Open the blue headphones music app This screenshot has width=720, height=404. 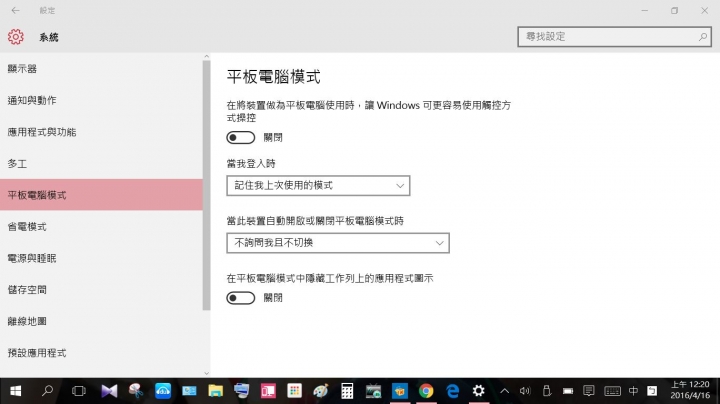coord(163,391)
